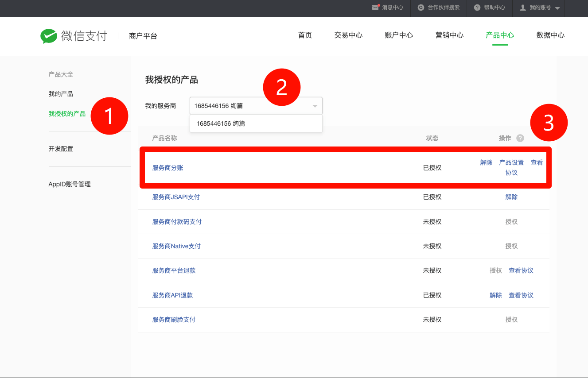Click 解除 for 服务商JSAPI支付

click(511, 197)
